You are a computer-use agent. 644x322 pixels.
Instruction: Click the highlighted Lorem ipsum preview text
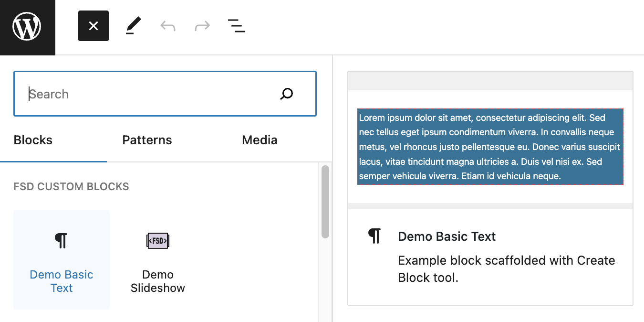point(490,147)
